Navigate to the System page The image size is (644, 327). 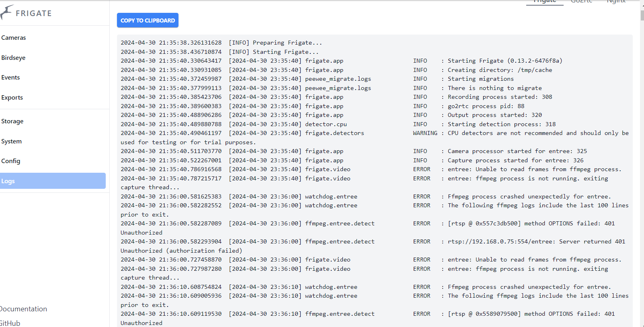pyautogui.click(x=12, y=141)
